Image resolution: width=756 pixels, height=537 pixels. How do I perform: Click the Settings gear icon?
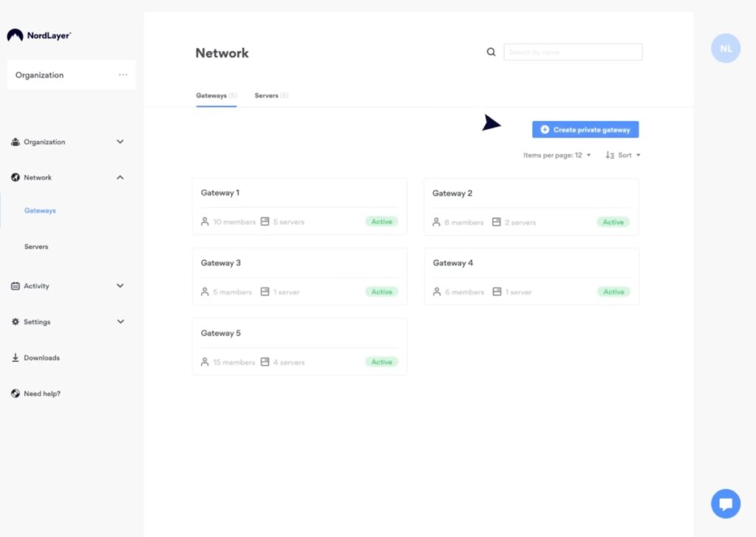pos(16,322)
